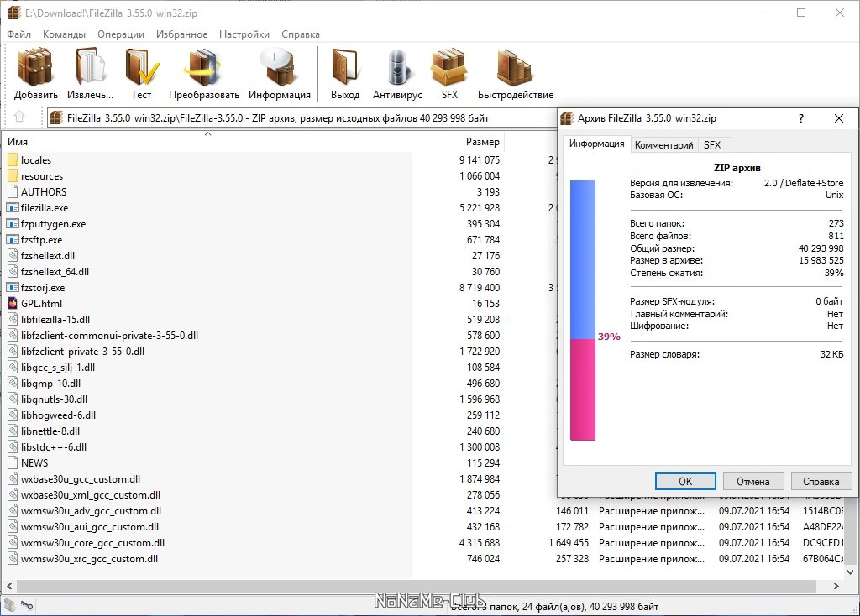Select the Информация tab in dialog
860x616 pixels.
tap(597, 144)
